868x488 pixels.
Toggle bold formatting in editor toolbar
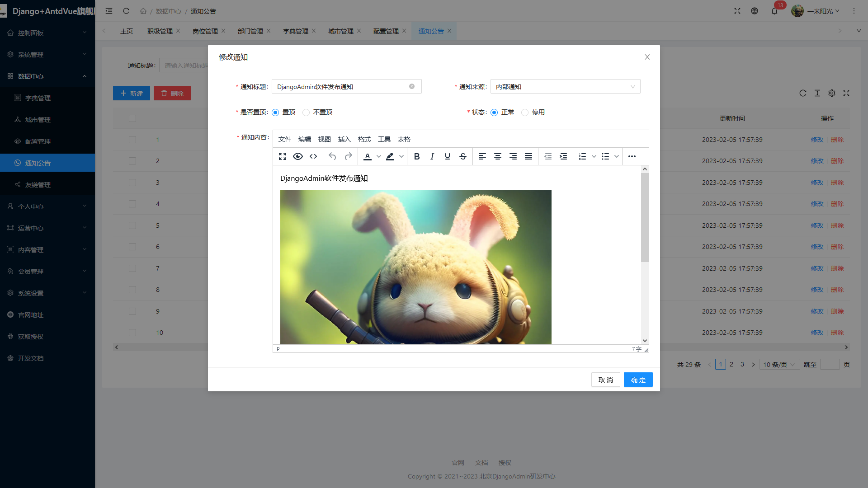(x=417, y=156)
